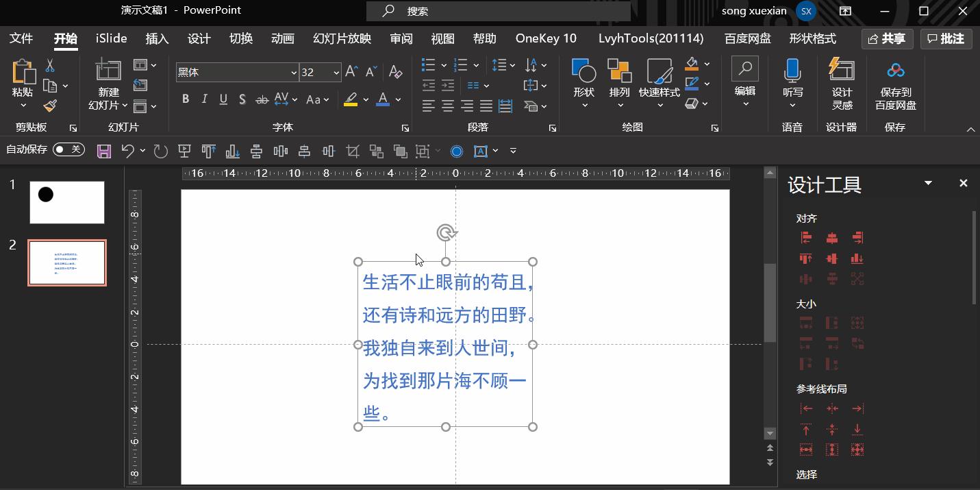980x490 pixels.
Task: Toggle underline formatting
Action: [223, 99]
